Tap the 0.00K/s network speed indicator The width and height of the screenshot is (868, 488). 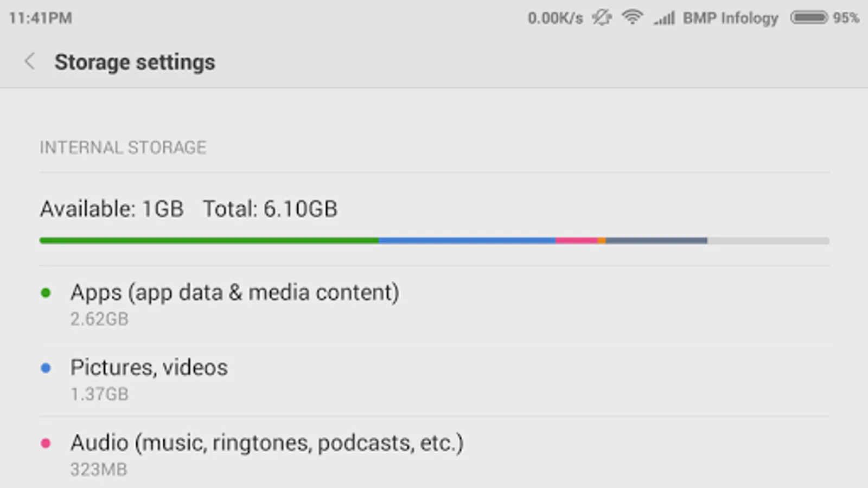coord(555,18)
